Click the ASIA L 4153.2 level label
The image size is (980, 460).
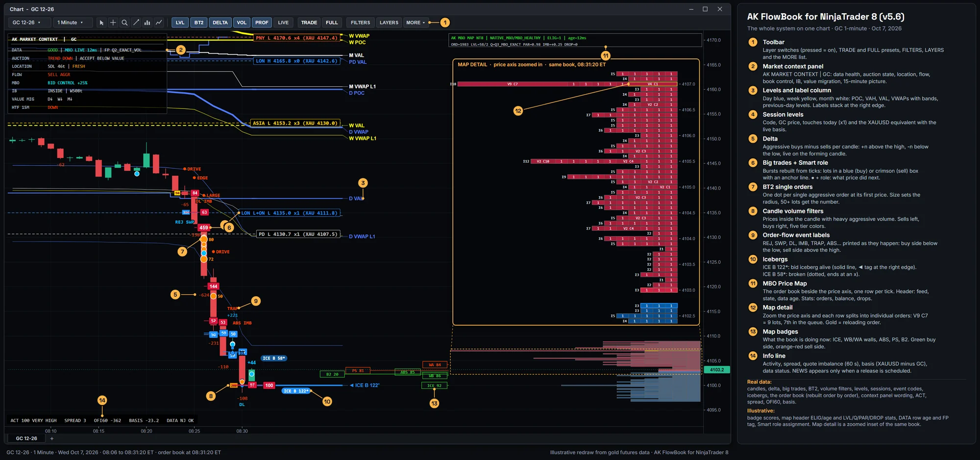(x=295, y=123)
